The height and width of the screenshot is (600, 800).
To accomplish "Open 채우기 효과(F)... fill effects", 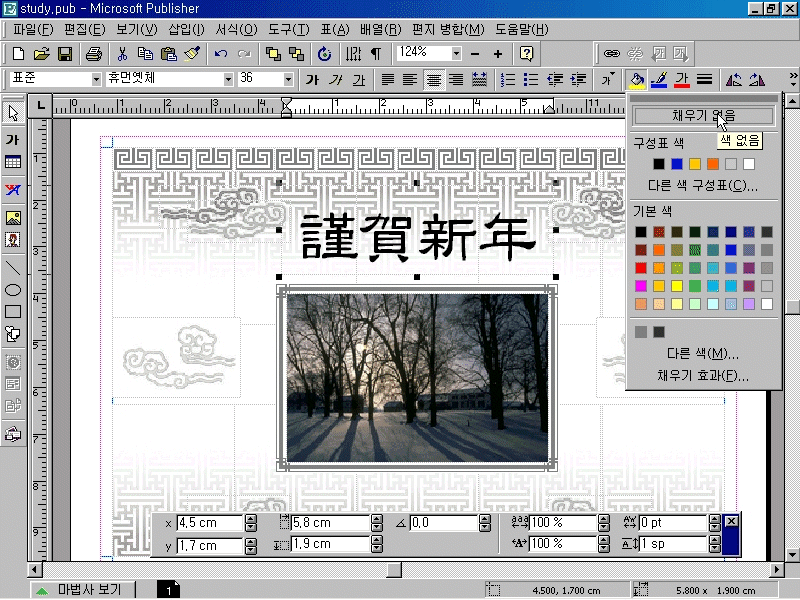I will click(x=703, y=376).
